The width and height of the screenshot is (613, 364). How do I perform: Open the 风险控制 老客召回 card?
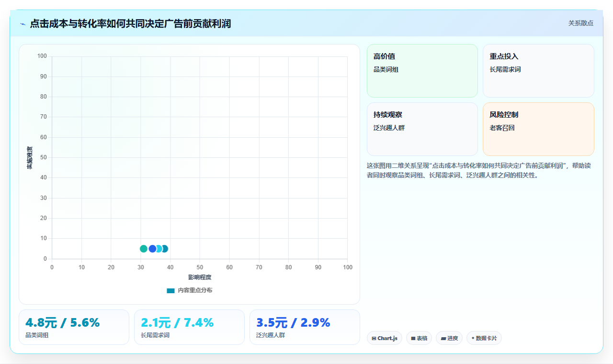coord(538,129)
